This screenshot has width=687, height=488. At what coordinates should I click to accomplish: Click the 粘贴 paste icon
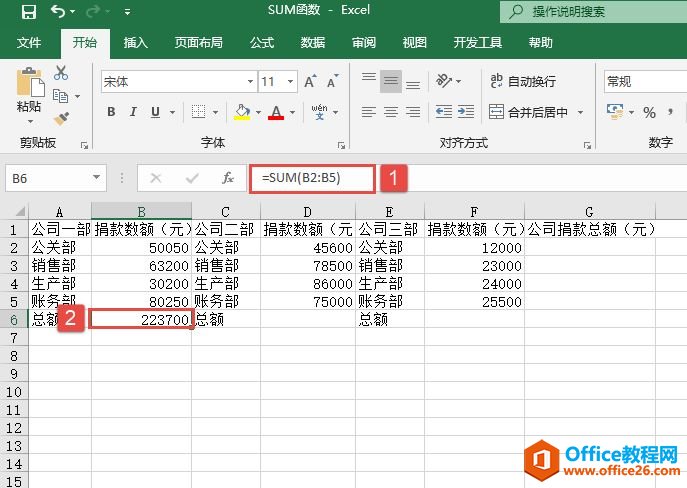point(30,82)
